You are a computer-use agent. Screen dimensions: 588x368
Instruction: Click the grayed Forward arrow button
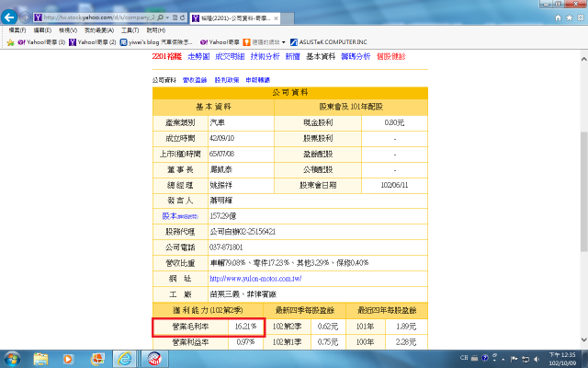click(x=25, y=17)
